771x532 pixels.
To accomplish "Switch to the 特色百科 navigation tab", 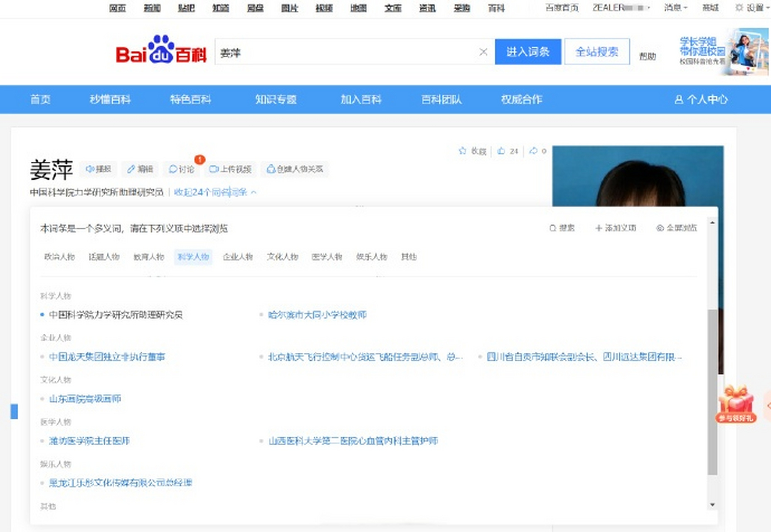I will (x=191, y=99).
